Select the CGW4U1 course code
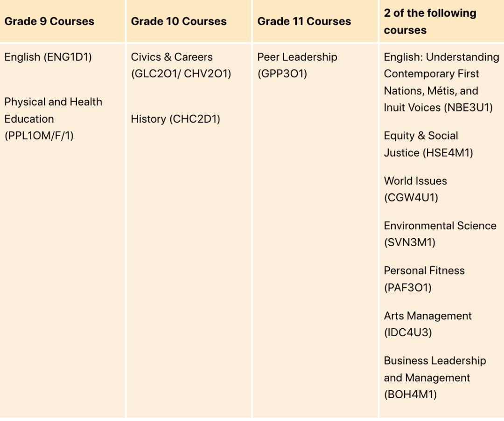The width and height of the screenshot is (504, 421). coord(411,198)
